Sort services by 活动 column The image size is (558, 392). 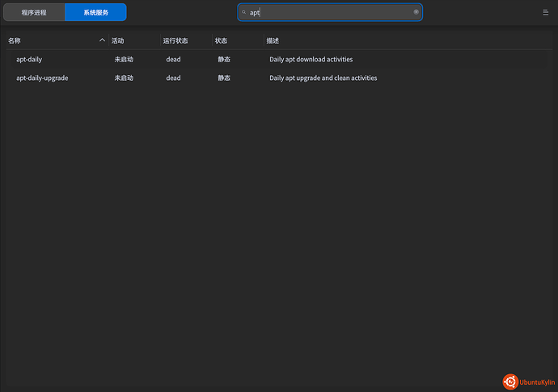click(x=118, y=40)
